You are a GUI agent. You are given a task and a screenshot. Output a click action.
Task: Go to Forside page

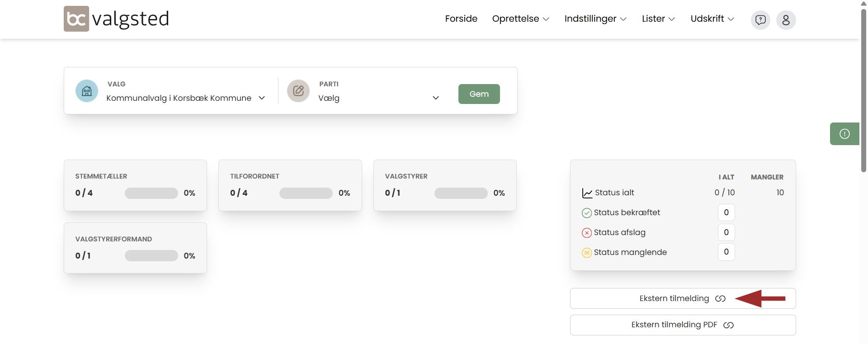(x=461, y=19)
